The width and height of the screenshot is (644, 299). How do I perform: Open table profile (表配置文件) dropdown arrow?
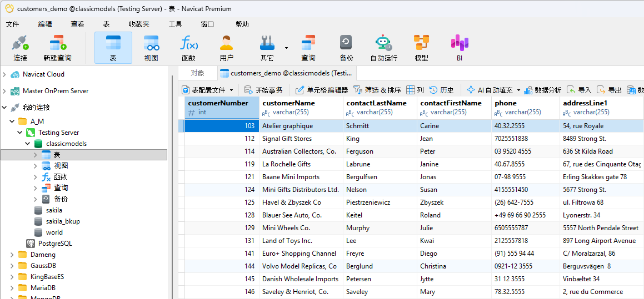click(x=231, y=90)
